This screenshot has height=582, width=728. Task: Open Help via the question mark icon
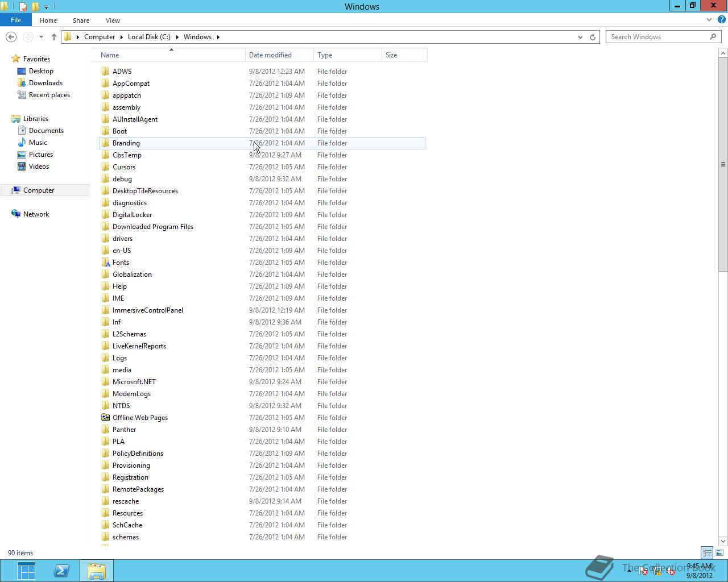tap(721, 20)
